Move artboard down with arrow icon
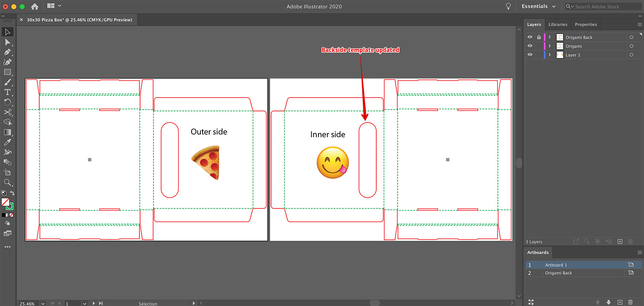This screenshot has height=306, width=644. pyautogui.click(x=608, y=302)
